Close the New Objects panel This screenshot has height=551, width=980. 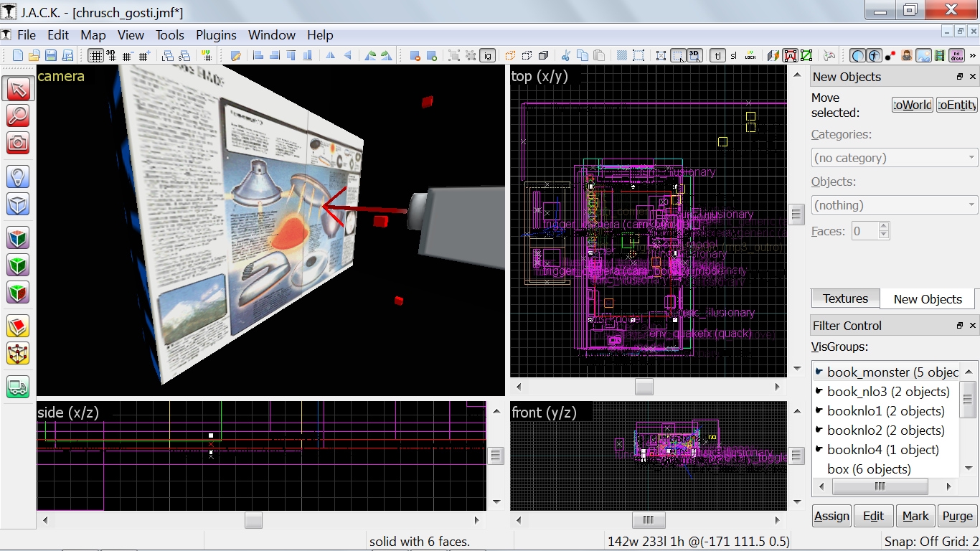[x=973, y=77]
